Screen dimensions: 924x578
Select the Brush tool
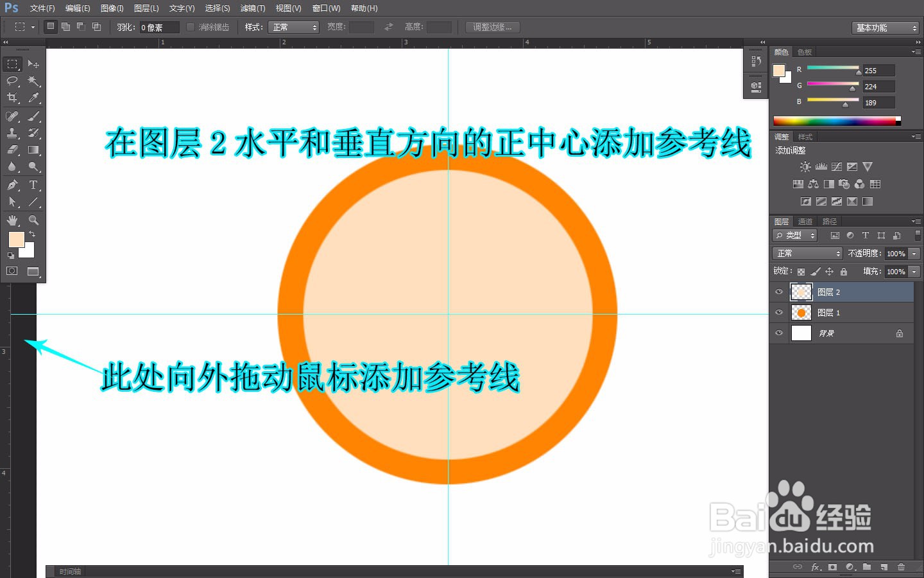coord(33,116)
